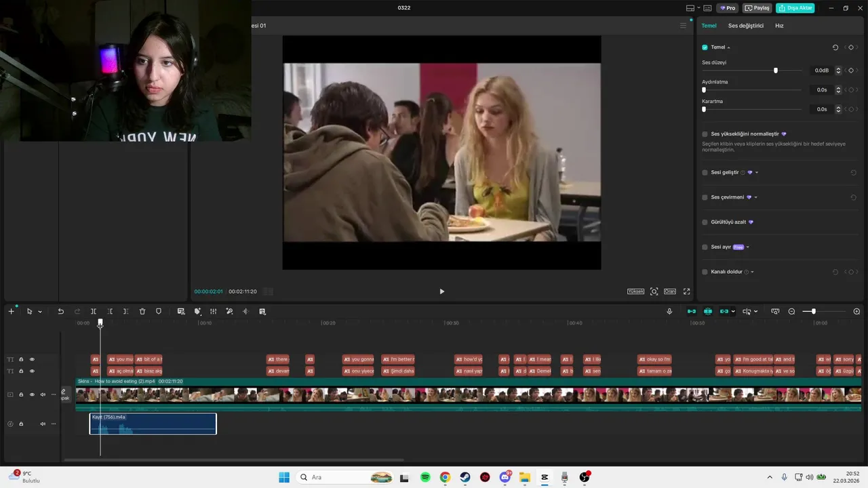Enable the Sesi ayır checkbox
868x488 pixels.
click(x=705, y=247)
